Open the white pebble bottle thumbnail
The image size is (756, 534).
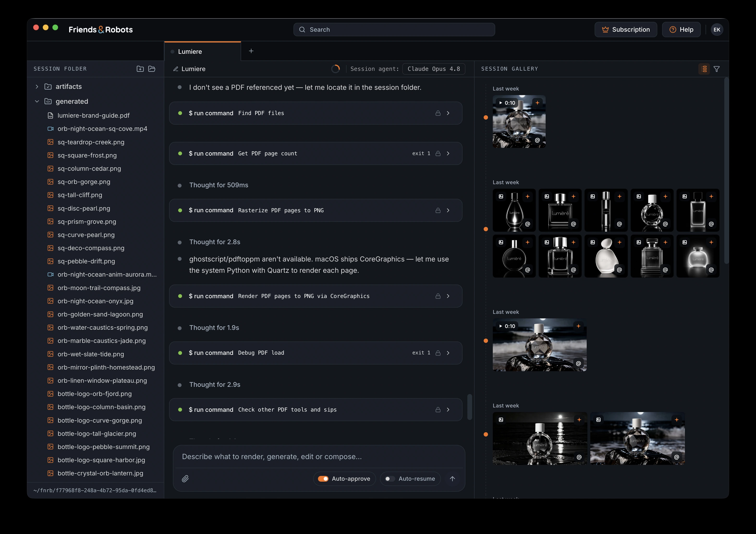(x=606, y=256)
